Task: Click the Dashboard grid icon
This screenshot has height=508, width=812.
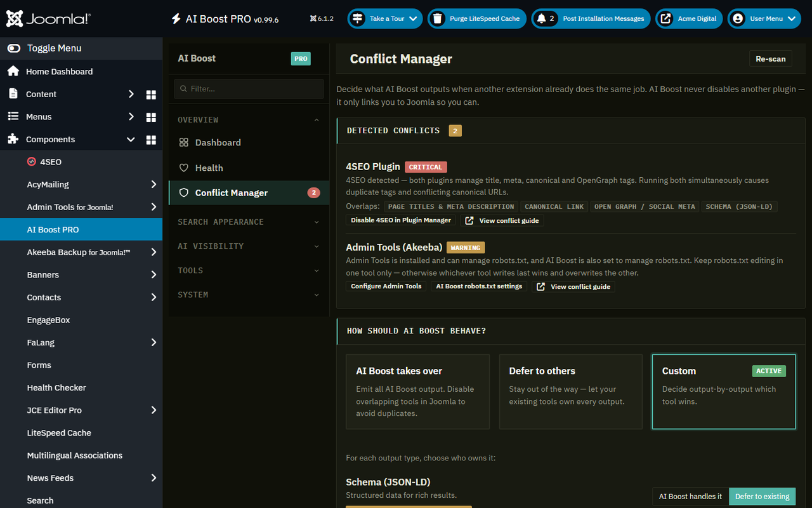Action: click(x=184, y=143)
